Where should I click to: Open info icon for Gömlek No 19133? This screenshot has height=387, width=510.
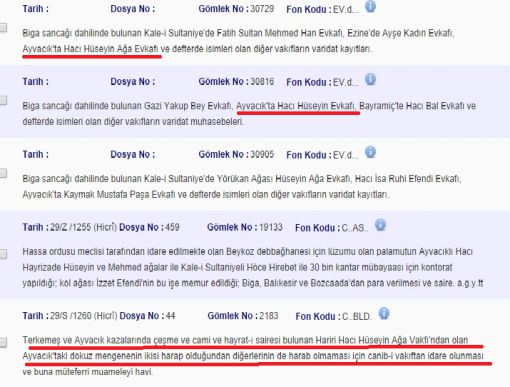pos(380,225)
